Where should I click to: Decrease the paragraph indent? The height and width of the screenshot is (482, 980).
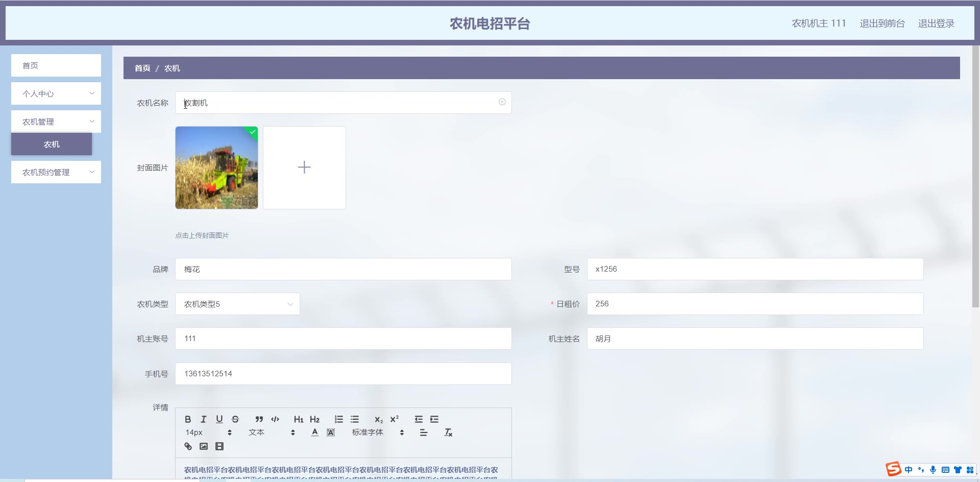point(419,419)
